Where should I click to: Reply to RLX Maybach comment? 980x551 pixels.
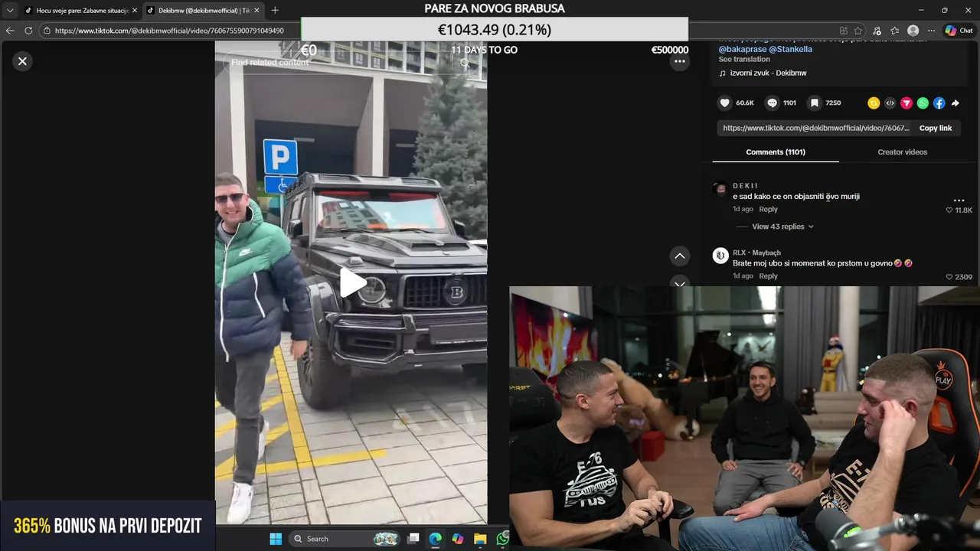[x=768, y=276]
